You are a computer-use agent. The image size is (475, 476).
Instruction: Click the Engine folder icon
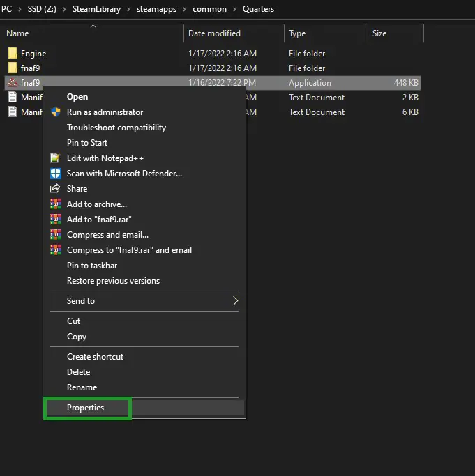13,53
